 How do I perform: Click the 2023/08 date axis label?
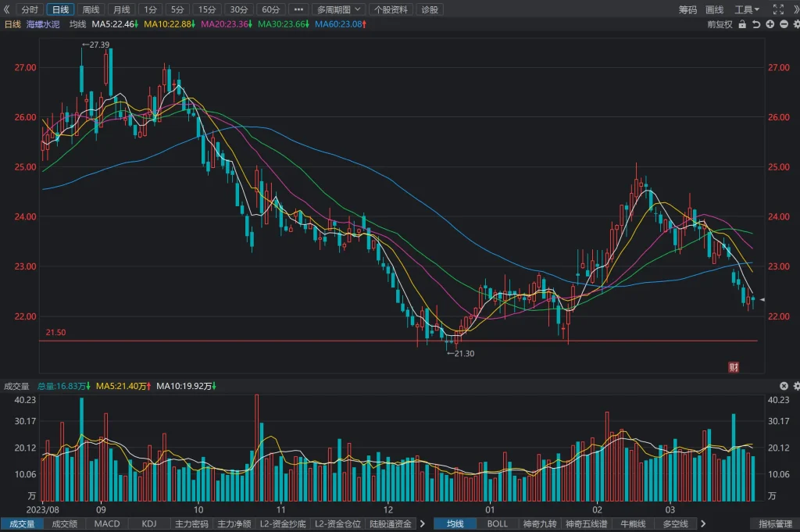coord(43,509)
